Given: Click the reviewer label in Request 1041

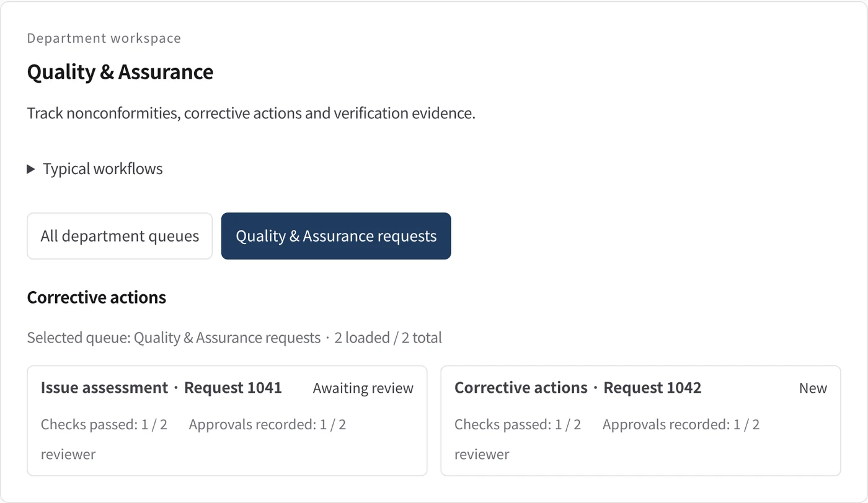Looking at the screenshot, I should pyautogui.click(x=68, y=454).
